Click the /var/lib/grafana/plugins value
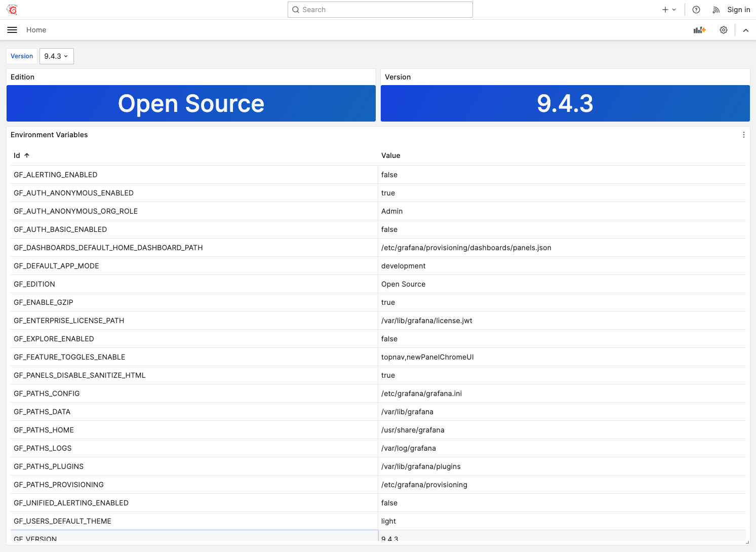756x552 pixels. 562,466
